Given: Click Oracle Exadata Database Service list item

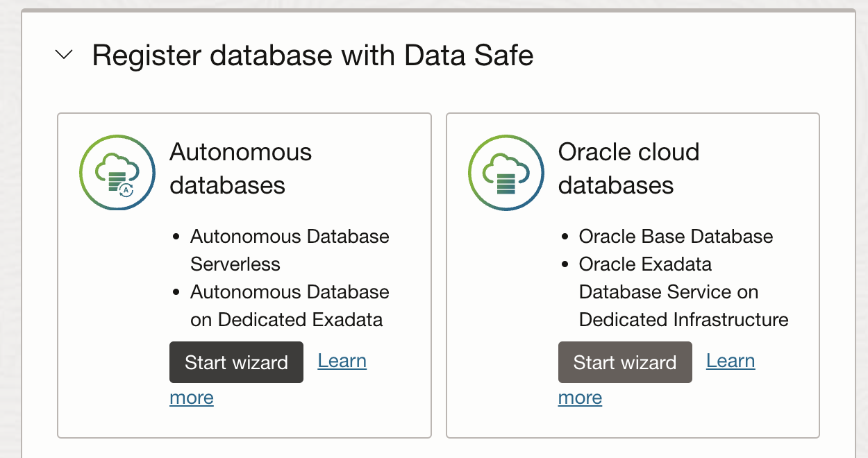Looking at the screenshot, I should [x=684, y=292].
